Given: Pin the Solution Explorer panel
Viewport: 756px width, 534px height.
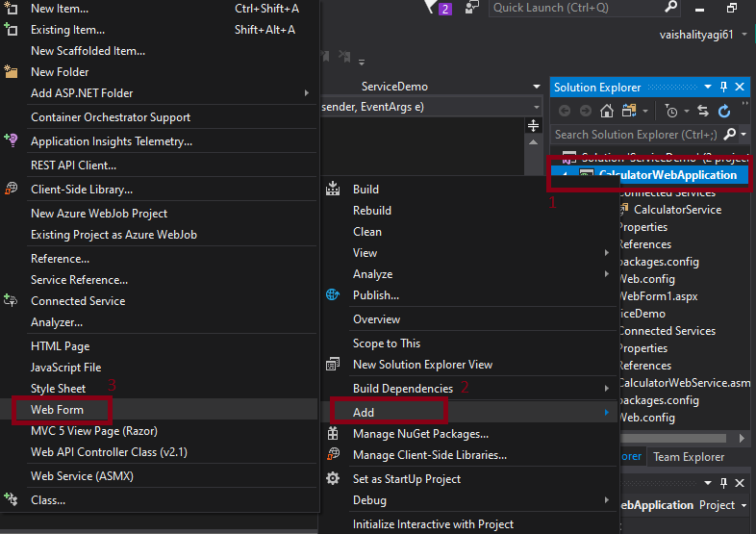Looking at the screenshot, I should click(723, 87).
